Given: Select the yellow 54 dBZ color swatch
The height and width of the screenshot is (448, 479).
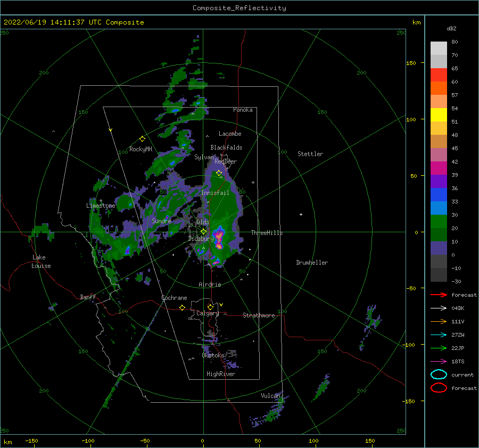Looking at the screenshot, I should coord(439,115).
